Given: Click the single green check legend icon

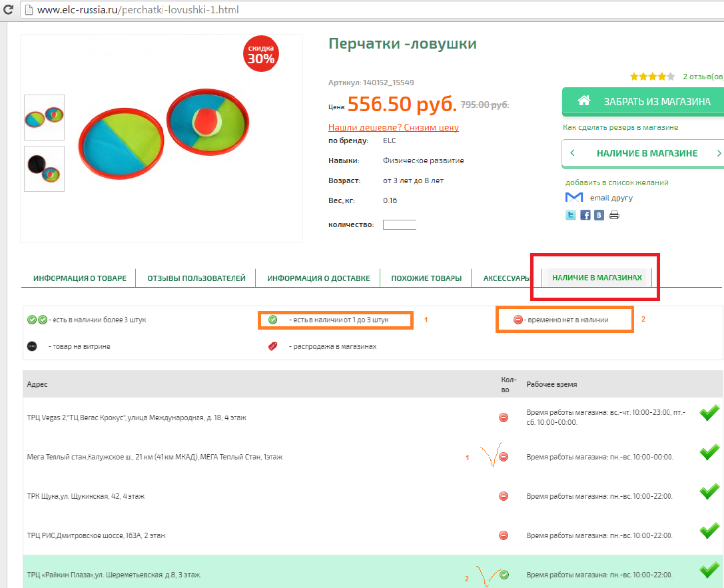Looking at the screenshot, I should 272,320.
